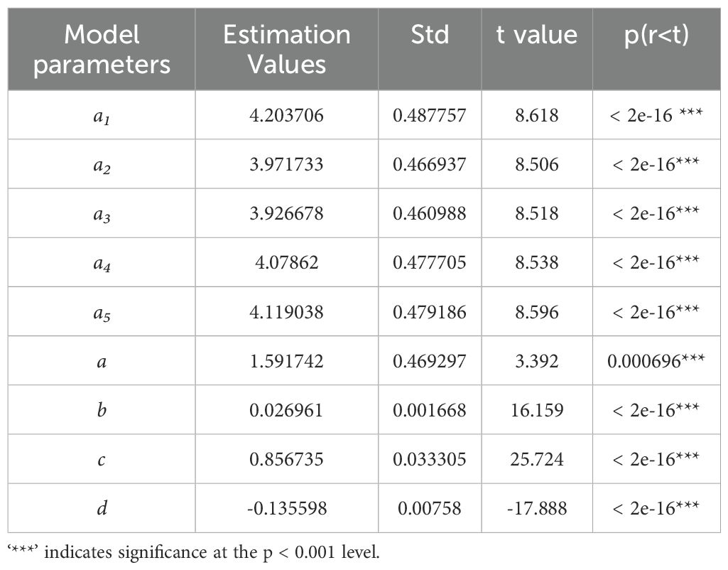Select the Std column header
The width and height of the screenshot is (728, 570).
tap(430, 35)
